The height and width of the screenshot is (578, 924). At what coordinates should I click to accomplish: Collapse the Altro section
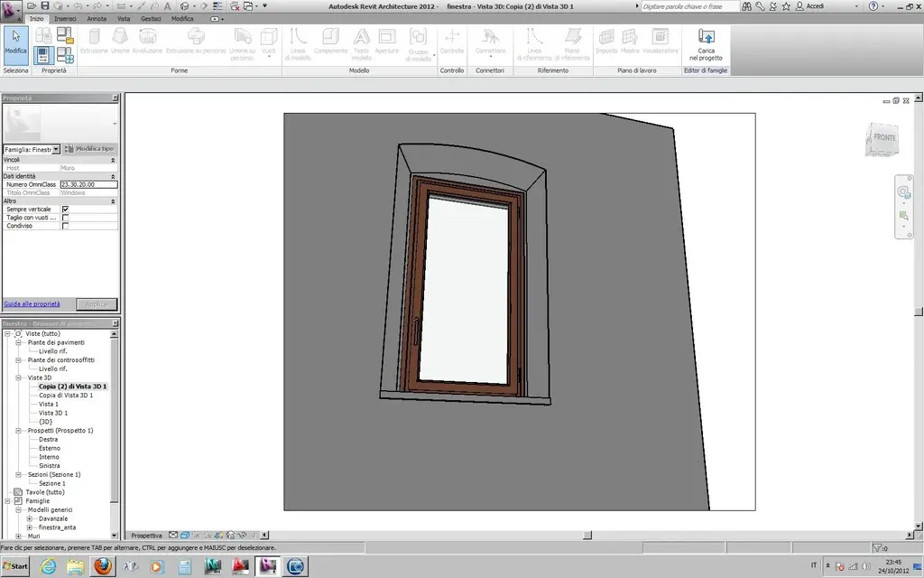pos(113,201)
